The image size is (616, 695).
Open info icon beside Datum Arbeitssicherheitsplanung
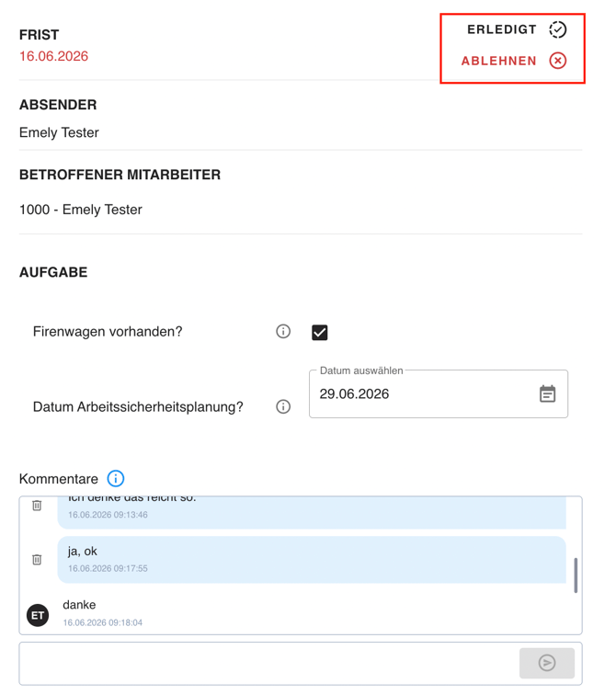(283, 406)
